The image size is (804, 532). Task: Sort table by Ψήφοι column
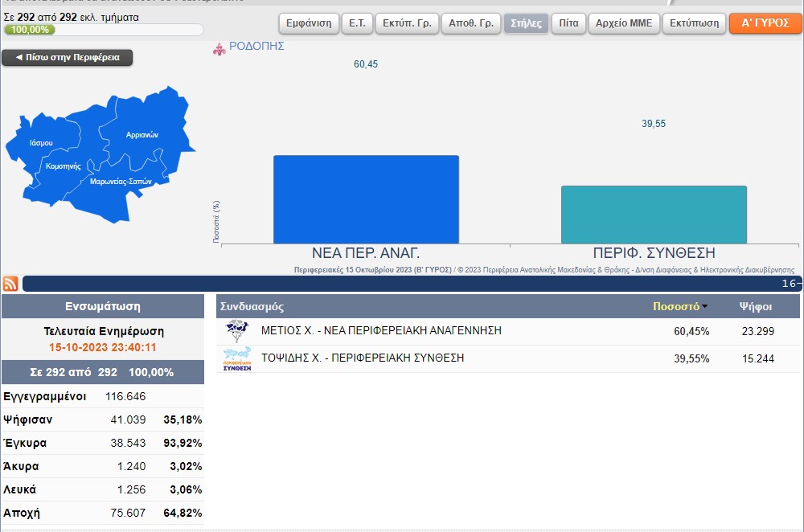tap(756, 306)
